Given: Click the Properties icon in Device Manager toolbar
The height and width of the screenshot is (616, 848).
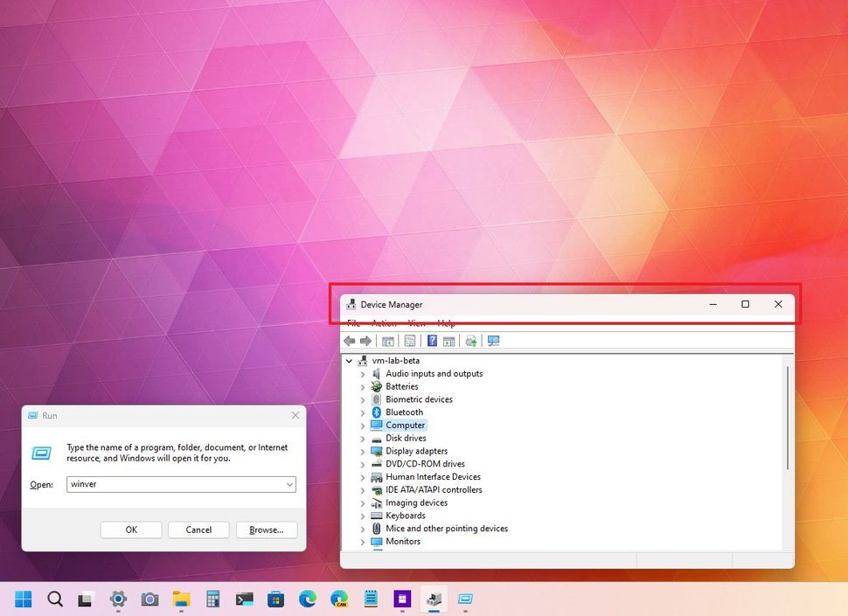Looking at the screenshot, I should click(410, 341).
